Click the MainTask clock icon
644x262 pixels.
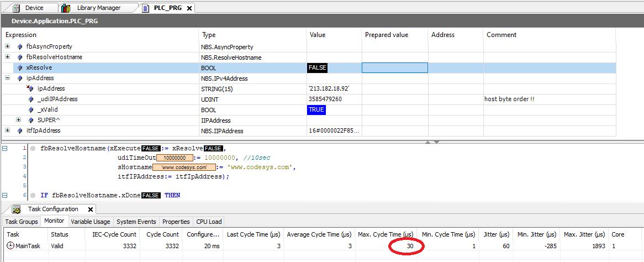click(x=10, y=246)
